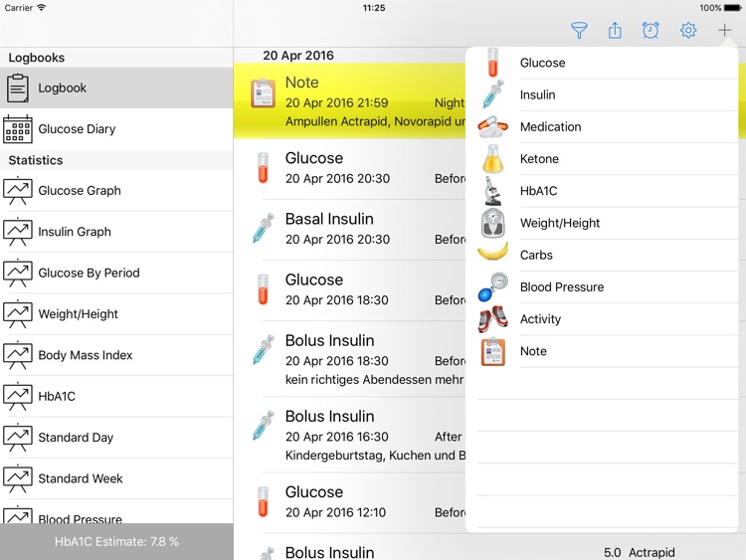Open Standard Week statistics
Viewport: 746px width, 560px height.
tap(116, 478)
